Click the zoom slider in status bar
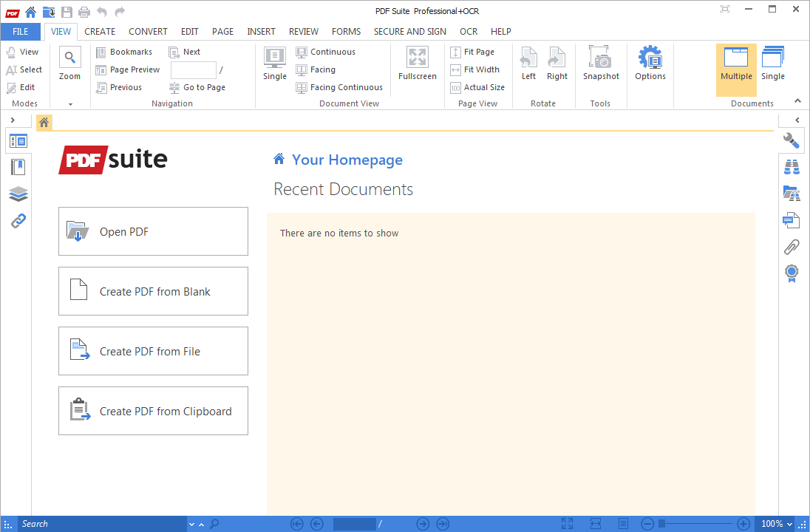This screenshot has height=532, width=810. pos(695,524)
